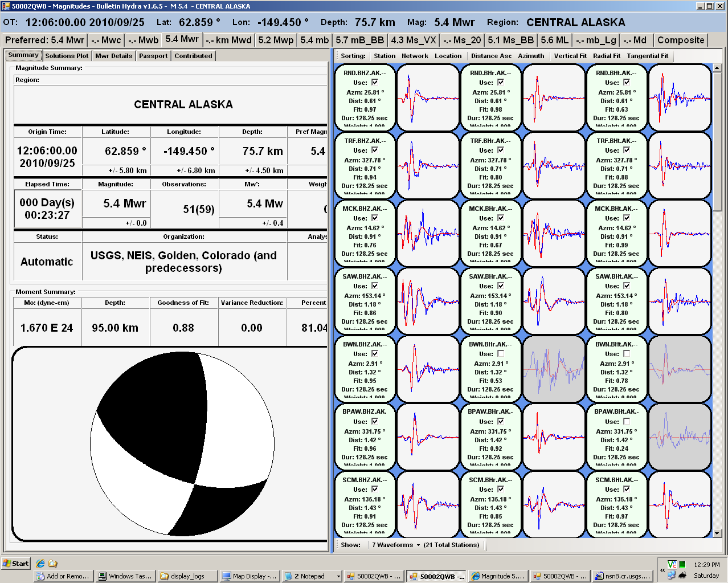728x583 pixels.
Task: Open the Contributed tab
Action: coord(193,56)
